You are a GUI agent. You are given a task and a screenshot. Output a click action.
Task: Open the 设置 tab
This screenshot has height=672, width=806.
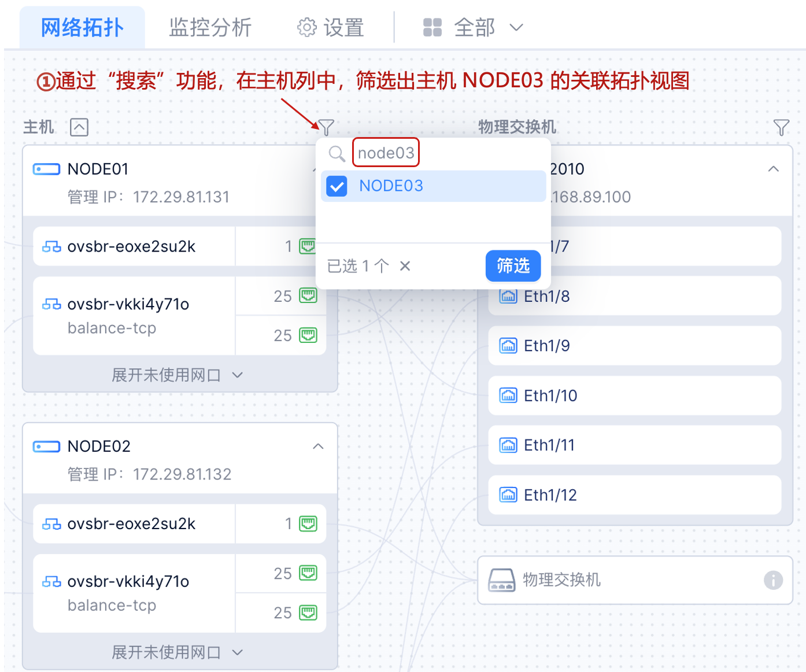331,27
